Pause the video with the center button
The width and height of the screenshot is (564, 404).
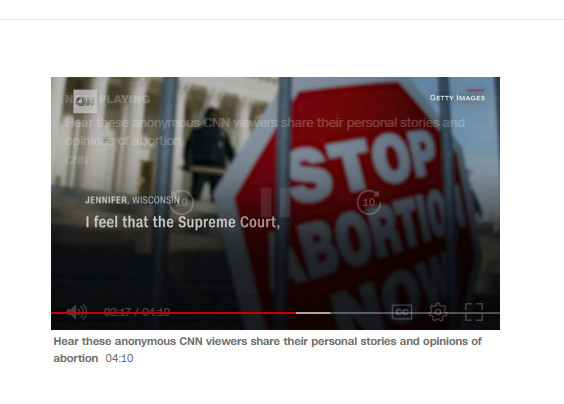pos(275,203)
